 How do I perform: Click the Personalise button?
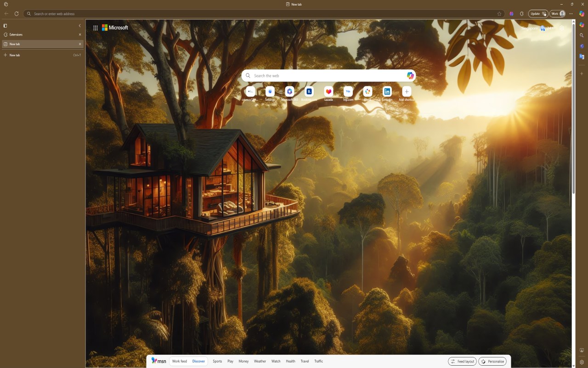tap(492, 361)
